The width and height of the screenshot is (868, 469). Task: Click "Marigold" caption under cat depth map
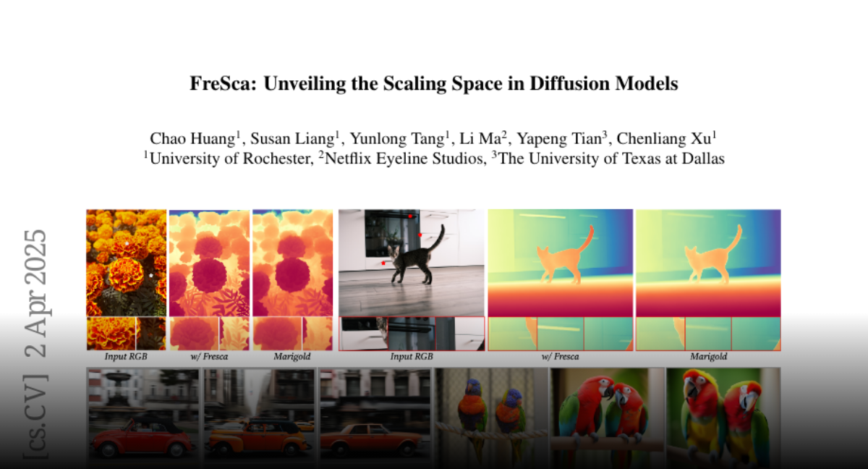tap(708, 357)
